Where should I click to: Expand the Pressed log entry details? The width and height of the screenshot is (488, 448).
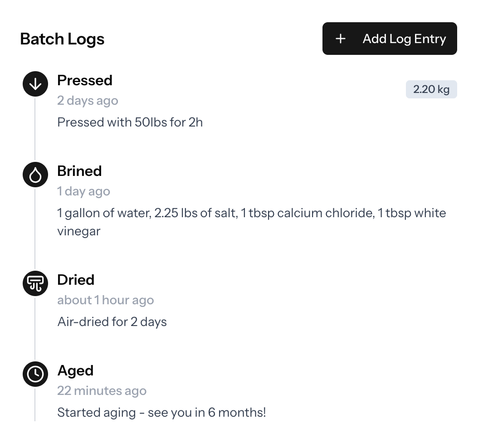coord(85,80)
